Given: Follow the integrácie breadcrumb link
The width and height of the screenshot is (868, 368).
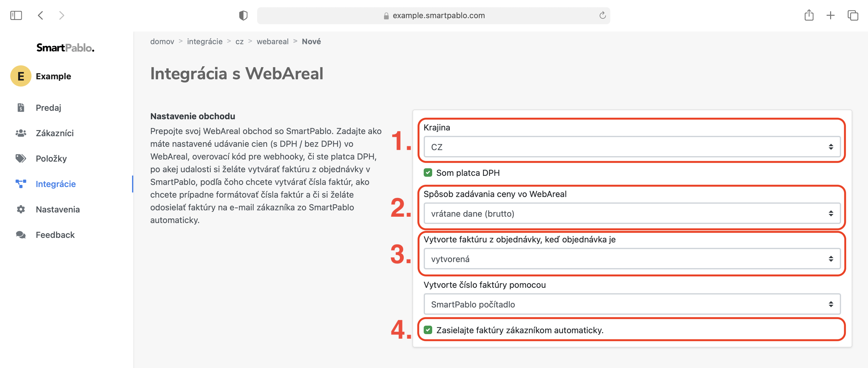Looking at the screenshot, I should click(x=204, y=41).
